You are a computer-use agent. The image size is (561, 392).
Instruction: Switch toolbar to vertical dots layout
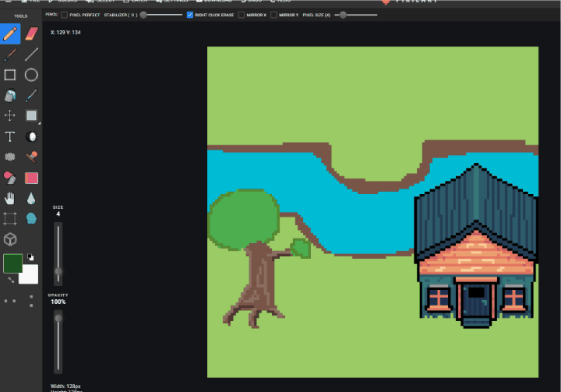tap(31, 301)
